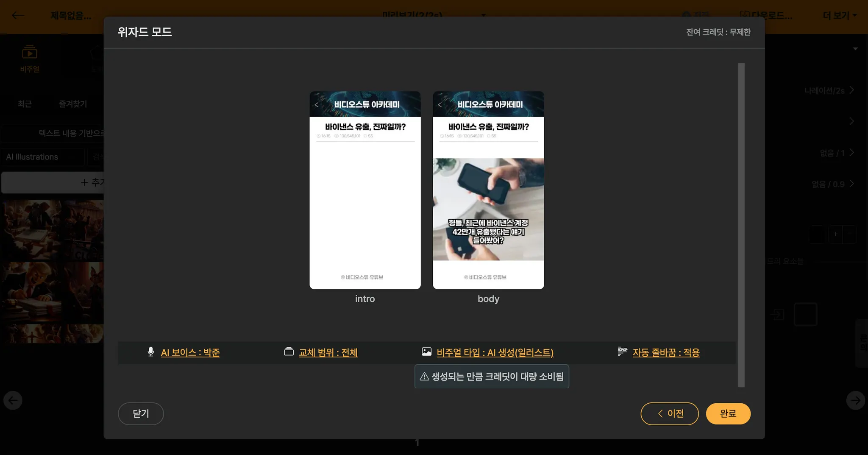Open the AI 보이스 : 박준 setting
868x455 pixels.
click(x=190, y=353)
